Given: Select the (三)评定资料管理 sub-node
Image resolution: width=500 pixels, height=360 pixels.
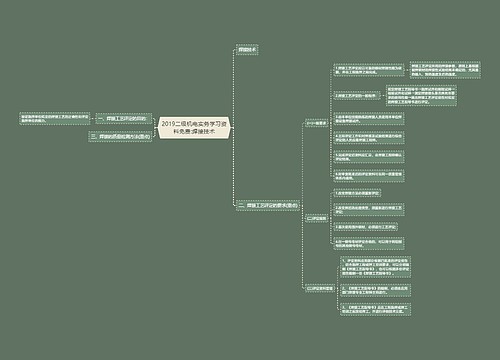Looking at the screenshot, I should (320, 288).
